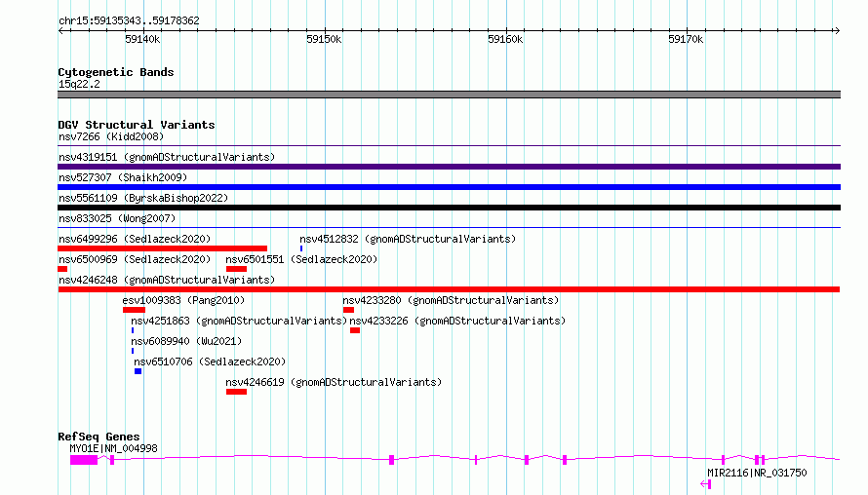868x495 pixels.
Task: Click the MIR2116|NR_031750 gene label
Action: click(x=757, y=473)
